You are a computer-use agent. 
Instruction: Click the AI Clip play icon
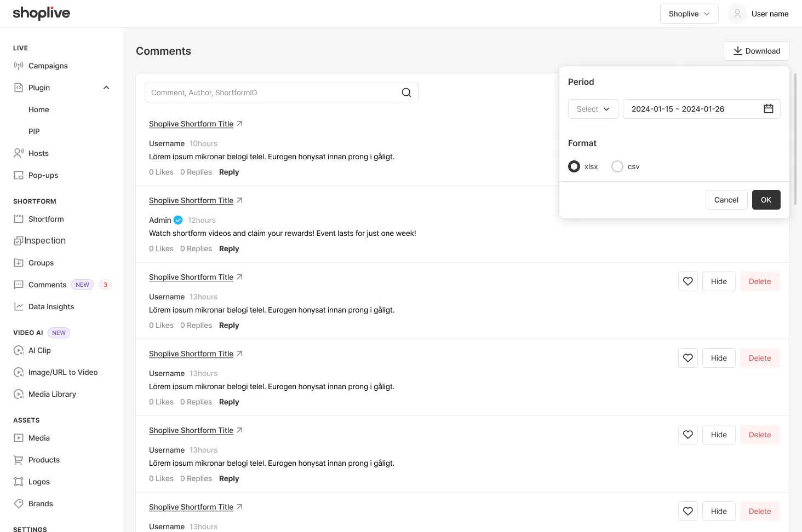(19, 350)
